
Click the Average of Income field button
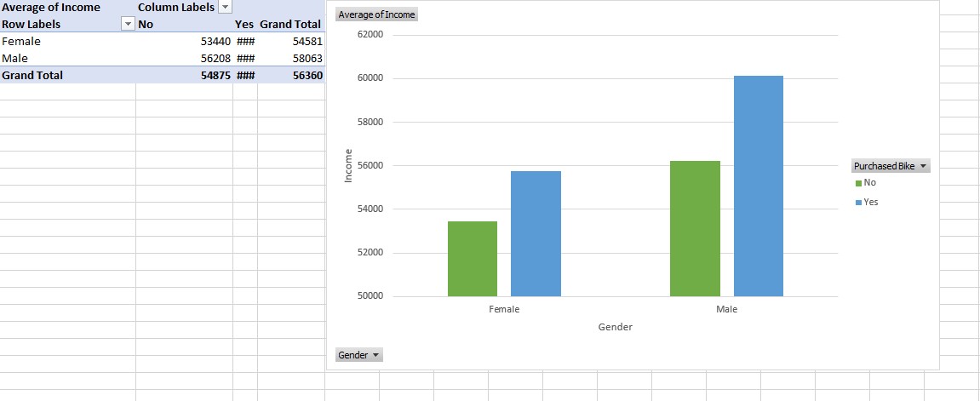pos(376,14)
